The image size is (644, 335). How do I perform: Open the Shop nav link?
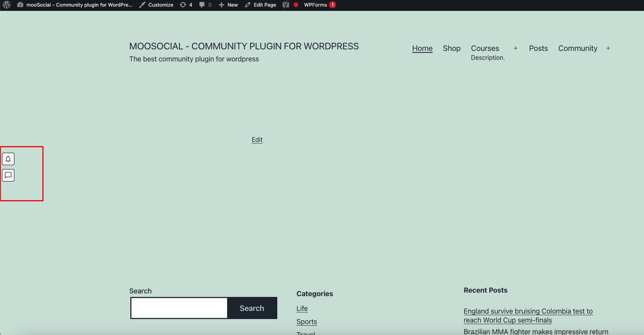coord(451,48)
